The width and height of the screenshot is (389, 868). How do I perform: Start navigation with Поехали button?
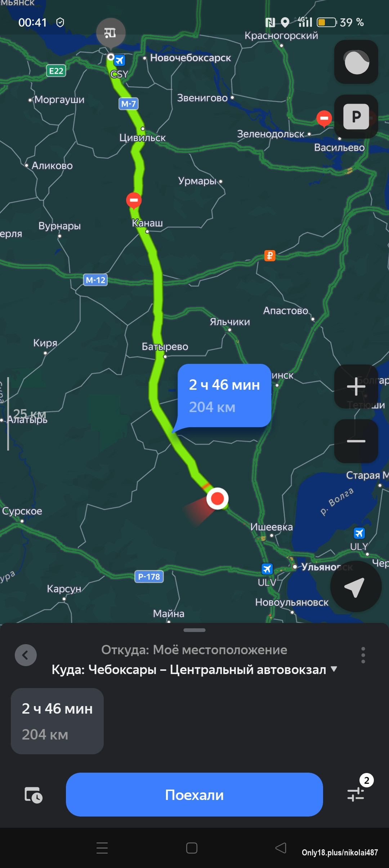pyautogui.click(x=194, y=795)
